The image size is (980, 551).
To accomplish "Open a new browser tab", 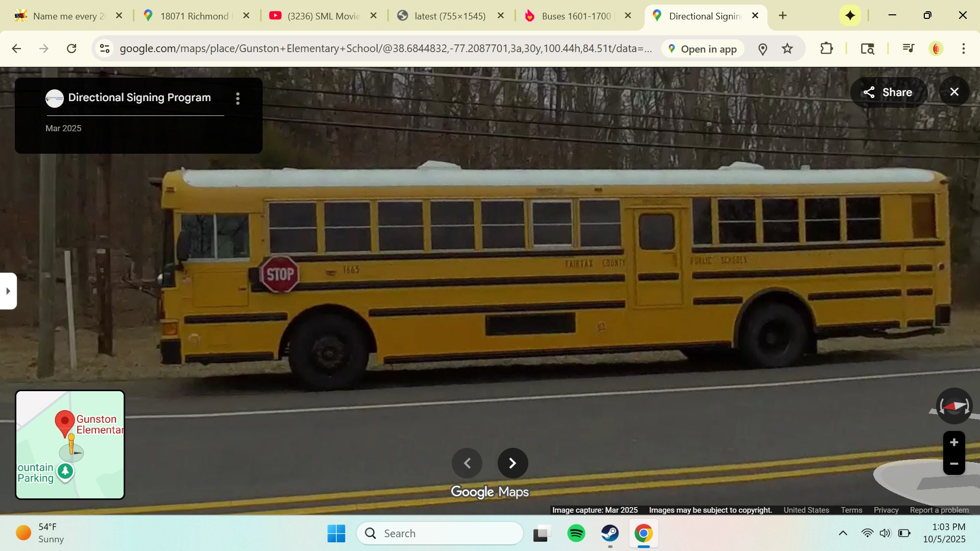I will click(783, 16).
